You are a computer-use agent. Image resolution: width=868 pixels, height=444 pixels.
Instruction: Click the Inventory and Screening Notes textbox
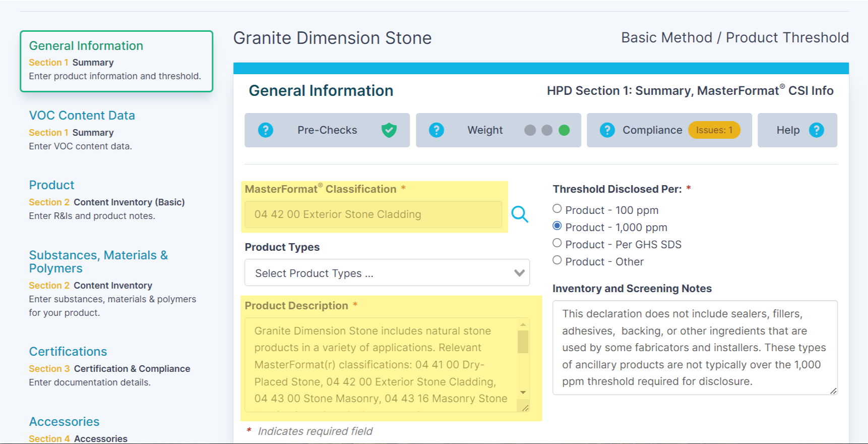point(694,347)
